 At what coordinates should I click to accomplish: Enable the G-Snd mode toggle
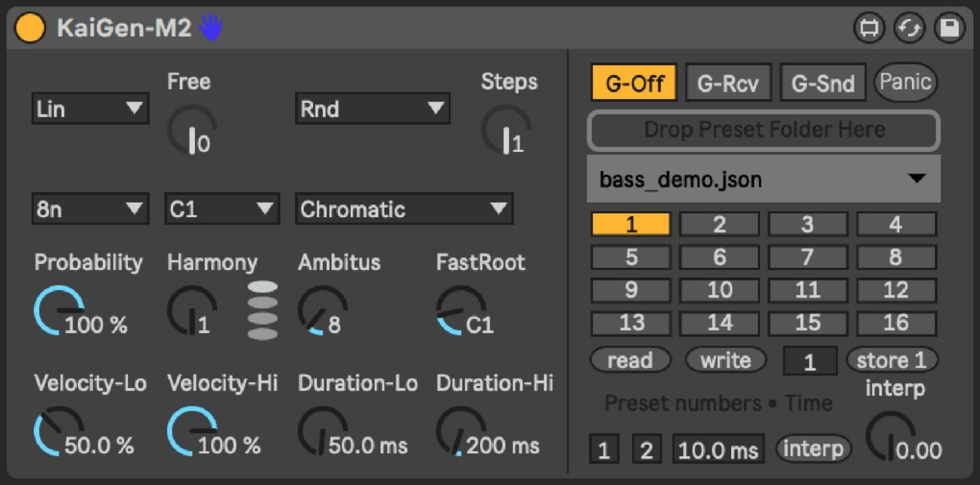823,83
